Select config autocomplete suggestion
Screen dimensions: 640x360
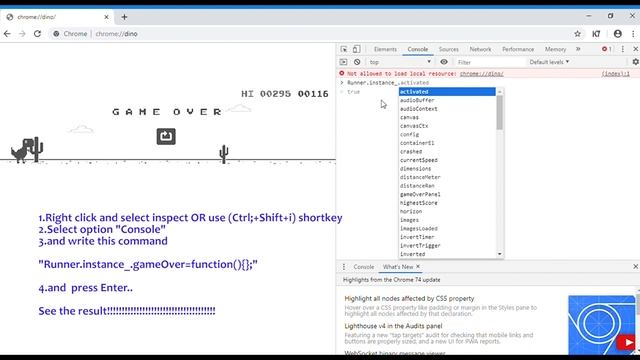tap(447, 134)
